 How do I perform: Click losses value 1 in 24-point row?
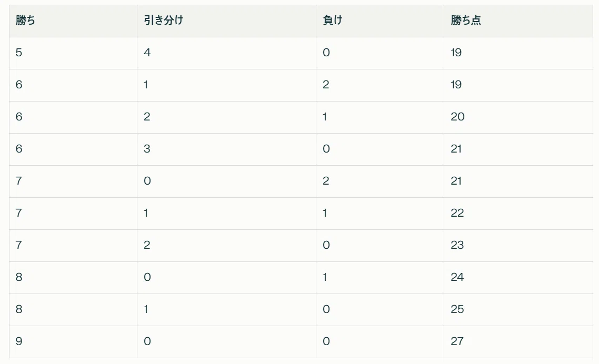pos(380,278)
